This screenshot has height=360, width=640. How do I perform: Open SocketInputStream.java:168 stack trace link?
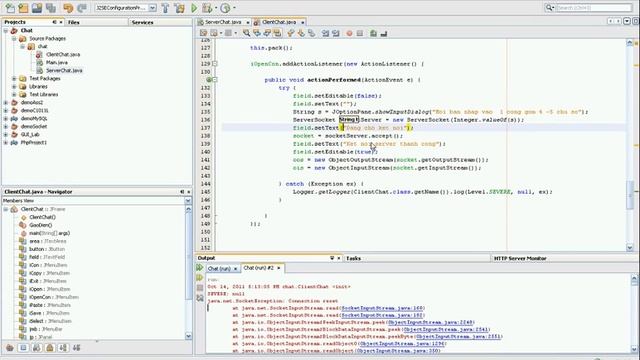pyautogui.click(x=382, y=308)
